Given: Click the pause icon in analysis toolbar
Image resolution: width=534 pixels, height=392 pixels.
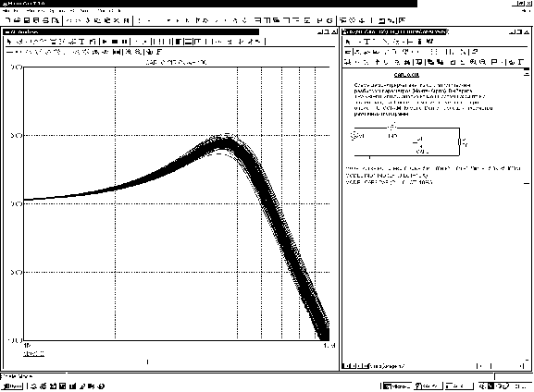Looking at the screenshot, I should point(125,42).
